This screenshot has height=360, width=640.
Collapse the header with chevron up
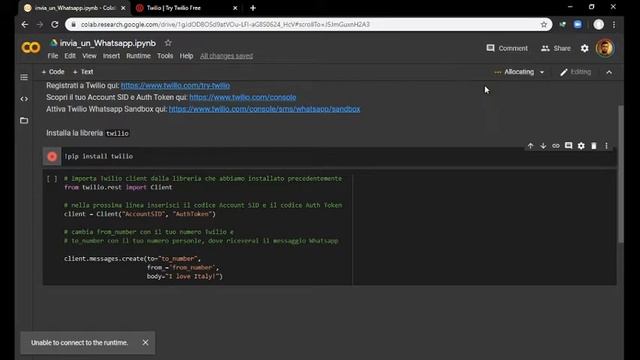point(609,72)
